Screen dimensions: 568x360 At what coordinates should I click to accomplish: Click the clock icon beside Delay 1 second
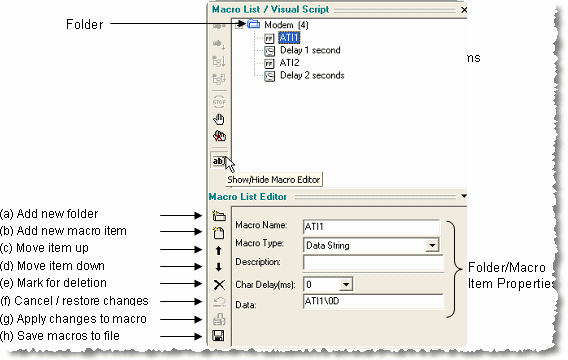270,51
